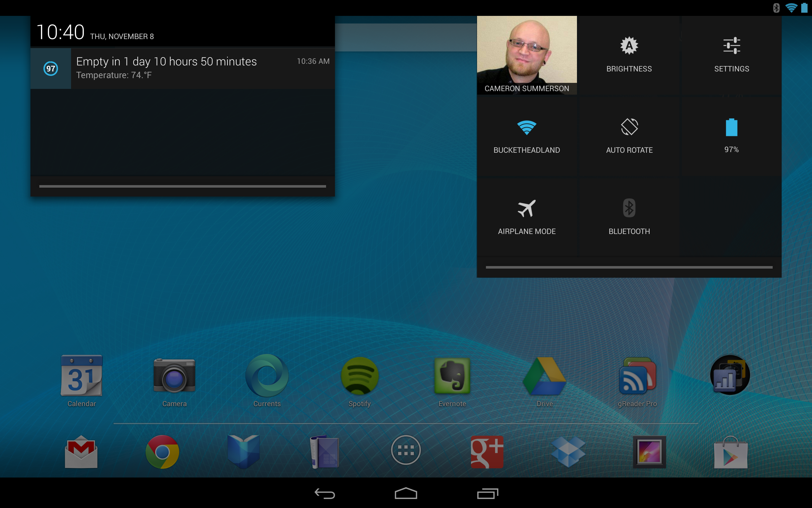Launch Google+ from the dock
The image size is (812, 508).
click(x=487, y=451)
